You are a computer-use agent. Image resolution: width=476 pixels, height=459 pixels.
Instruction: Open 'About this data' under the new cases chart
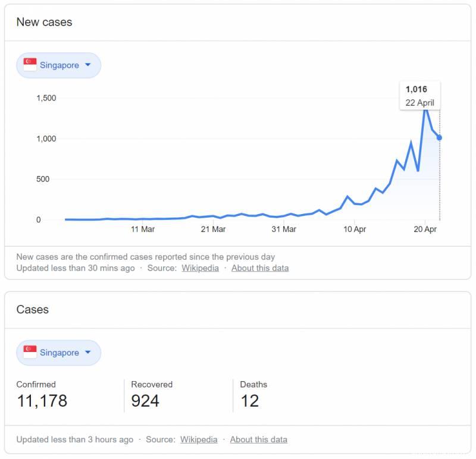click(x=260, y=268)
